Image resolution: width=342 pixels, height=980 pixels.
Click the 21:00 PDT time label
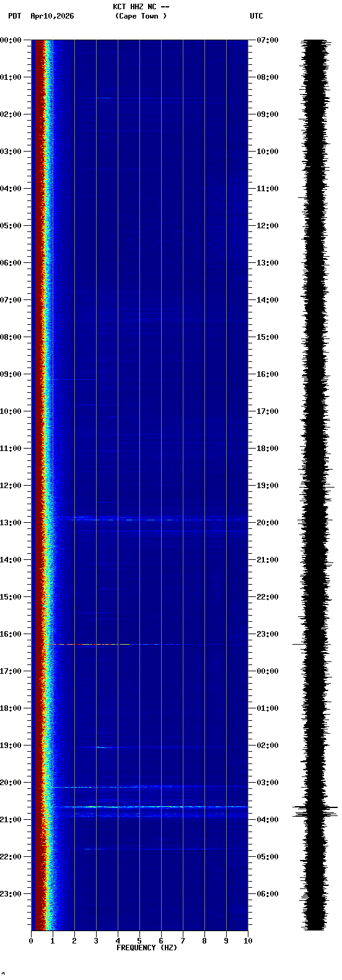(11, 820)
